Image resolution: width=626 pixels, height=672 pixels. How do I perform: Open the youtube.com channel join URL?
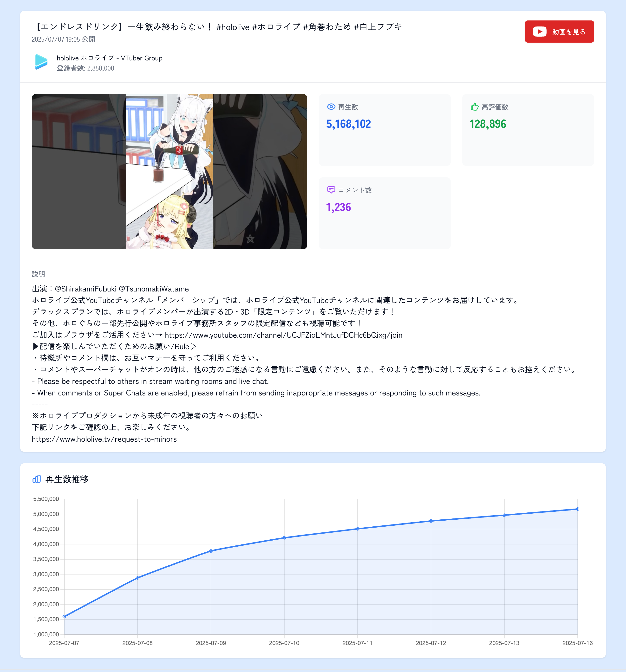click(283, 335)
